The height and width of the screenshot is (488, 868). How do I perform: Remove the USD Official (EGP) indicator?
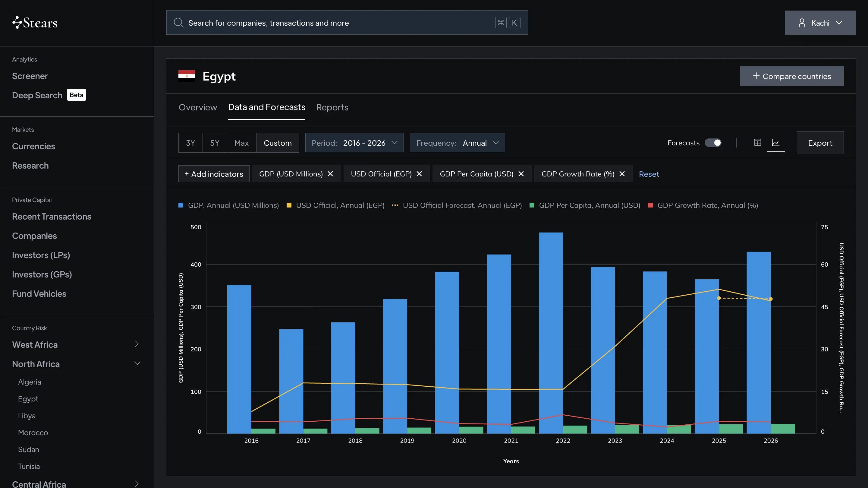pos(419,174)
